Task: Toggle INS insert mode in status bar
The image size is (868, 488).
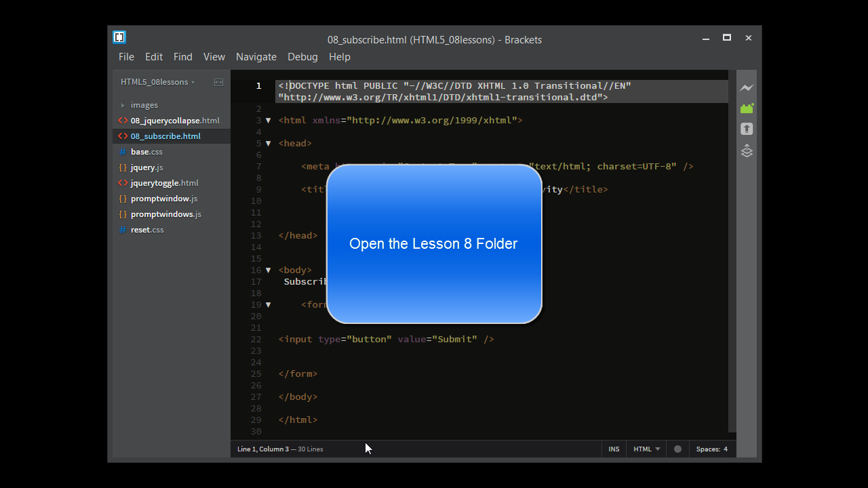Action: (x=614, y=449)
